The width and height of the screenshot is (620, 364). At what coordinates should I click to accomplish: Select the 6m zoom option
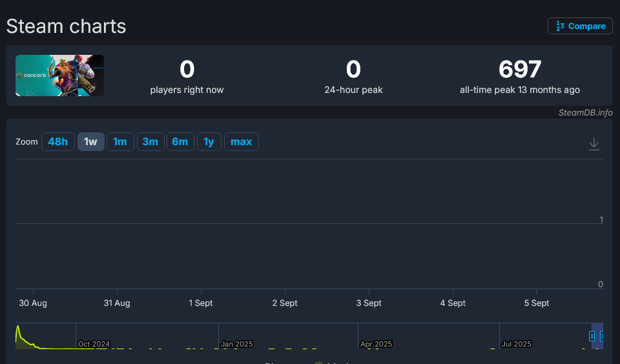coord(180,141)
